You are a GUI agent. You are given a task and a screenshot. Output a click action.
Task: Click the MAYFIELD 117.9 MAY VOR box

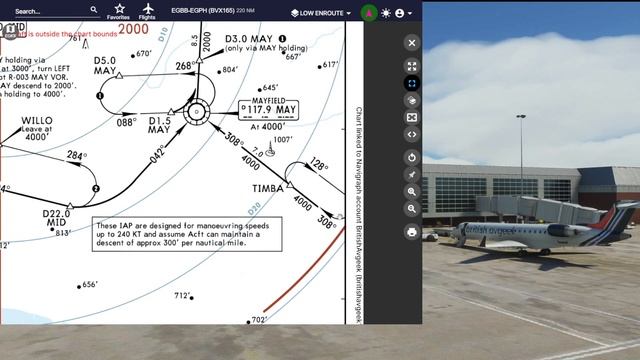tap(269, 109)
